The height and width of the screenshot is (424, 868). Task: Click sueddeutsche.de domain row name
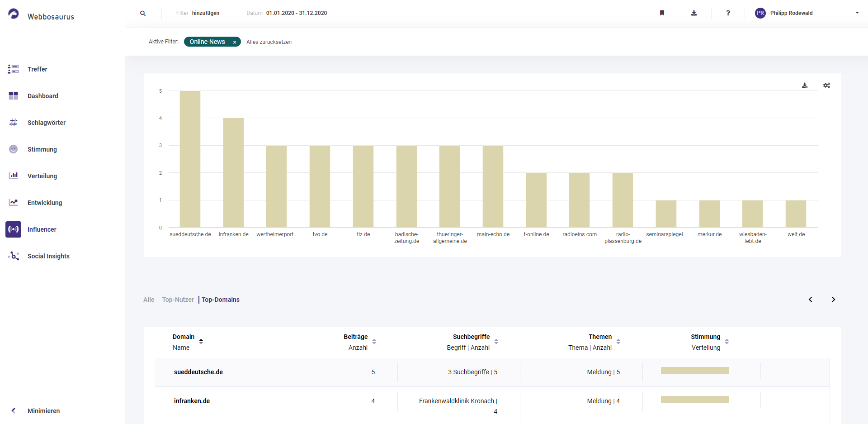click(x=198, y=372)
